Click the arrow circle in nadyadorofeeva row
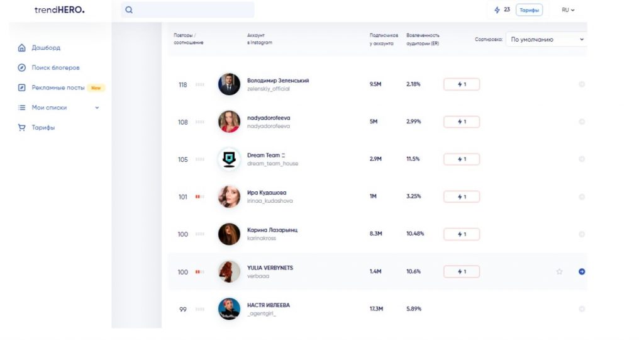 582,122
